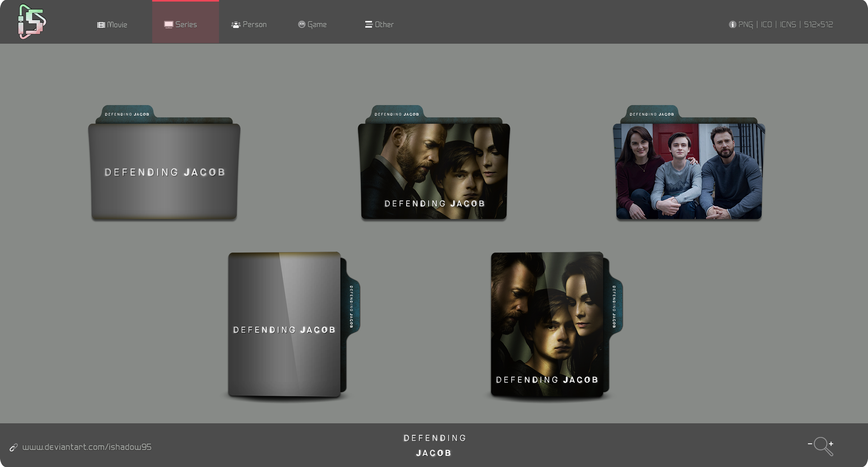
Task: Open the Game tab
Action: point(312,25)
